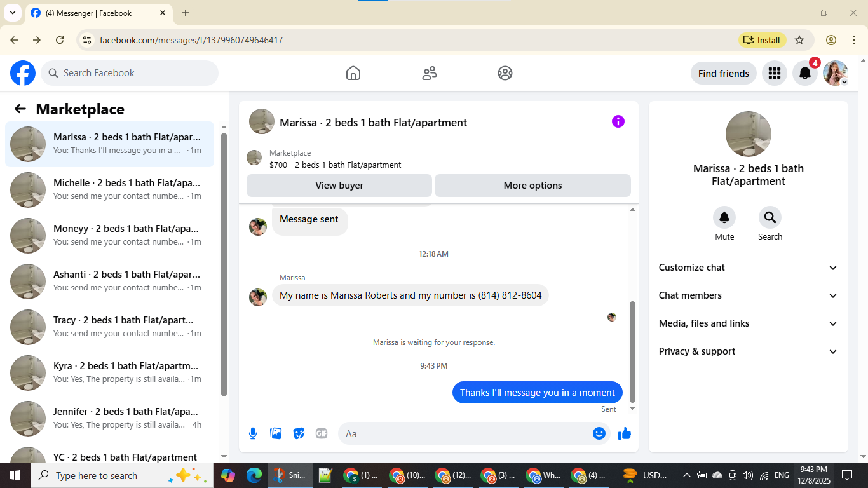Show hidden system tray icons chevron

click(x=687, y=475)
